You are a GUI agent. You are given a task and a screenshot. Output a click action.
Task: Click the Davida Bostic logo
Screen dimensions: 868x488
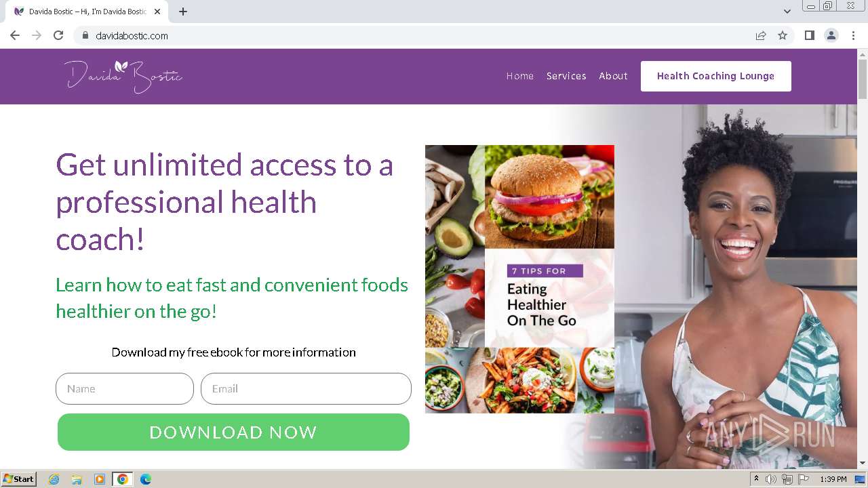(x=123, y=76)
